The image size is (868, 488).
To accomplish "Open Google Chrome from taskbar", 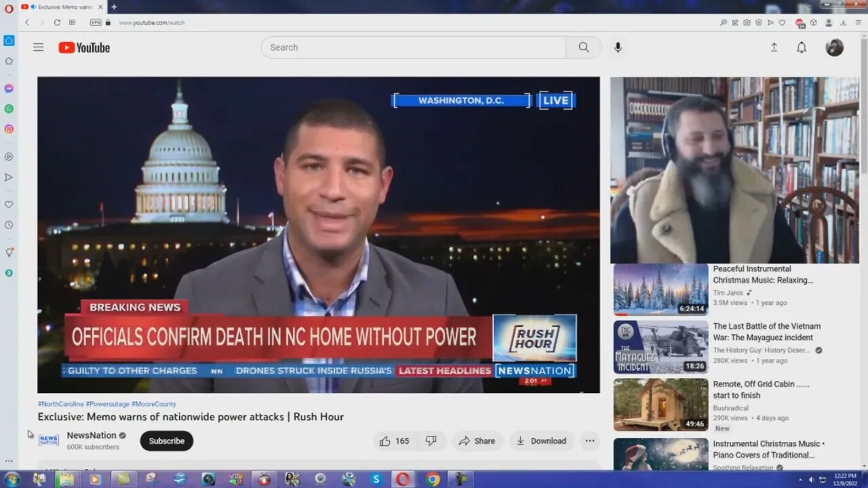I will click(x=433, y=479).
